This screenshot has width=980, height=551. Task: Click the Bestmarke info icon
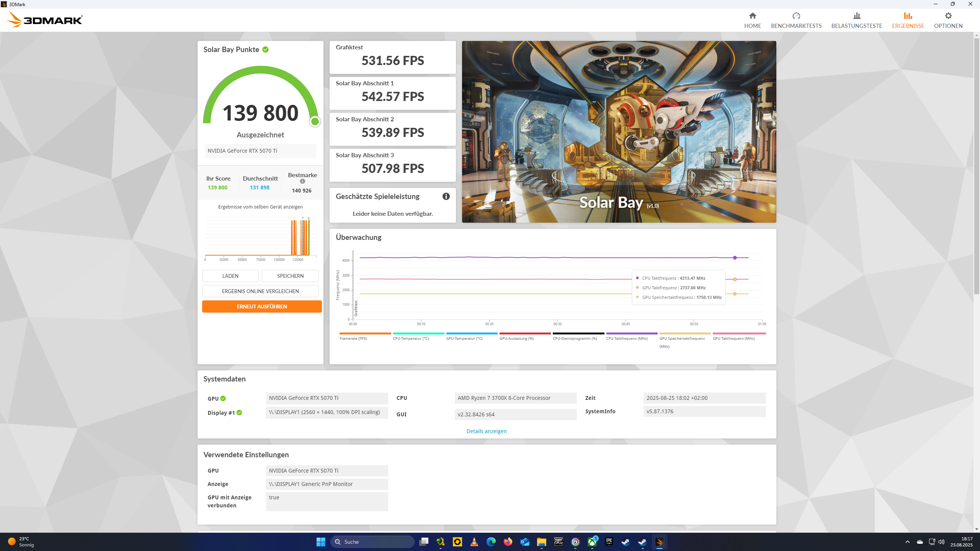(302, 181)
